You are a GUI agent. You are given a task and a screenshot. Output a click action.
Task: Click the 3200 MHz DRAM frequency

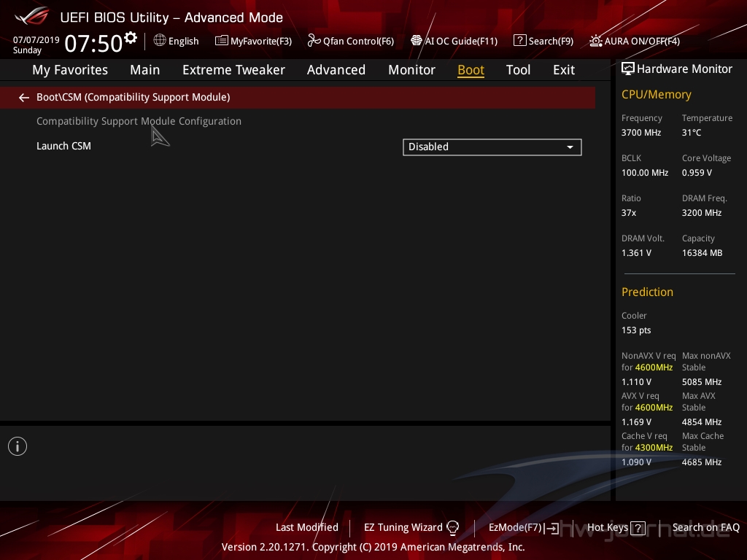[701, 213]
